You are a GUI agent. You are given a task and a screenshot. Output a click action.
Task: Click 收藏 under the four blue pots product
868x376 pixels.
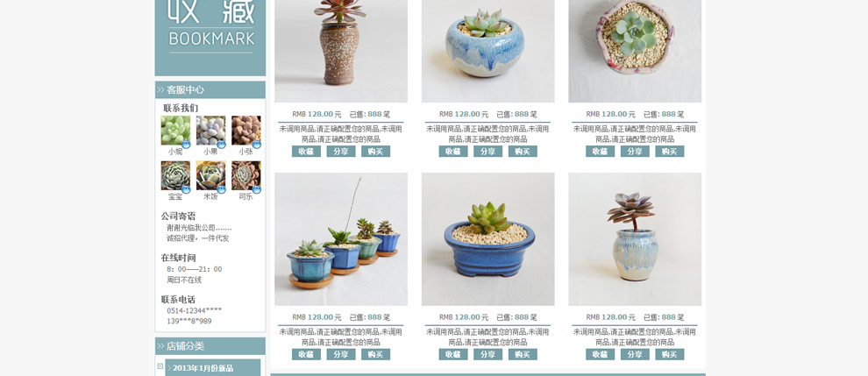[306, 354]
